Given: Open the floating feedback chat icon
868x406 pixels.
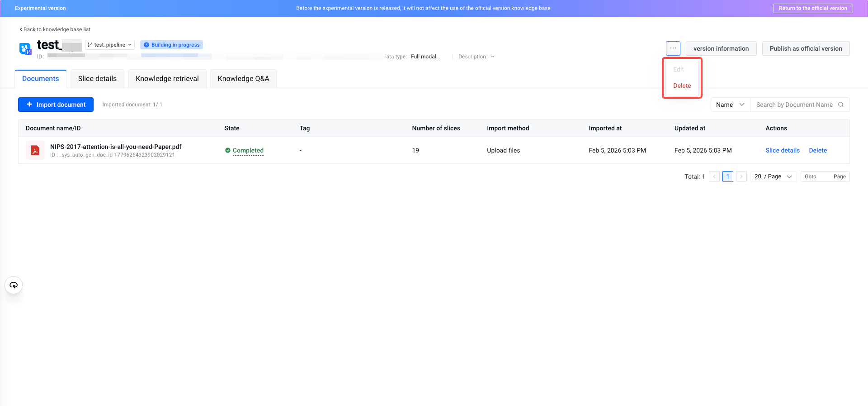Looking at the screenshot, I should [14, 285].
